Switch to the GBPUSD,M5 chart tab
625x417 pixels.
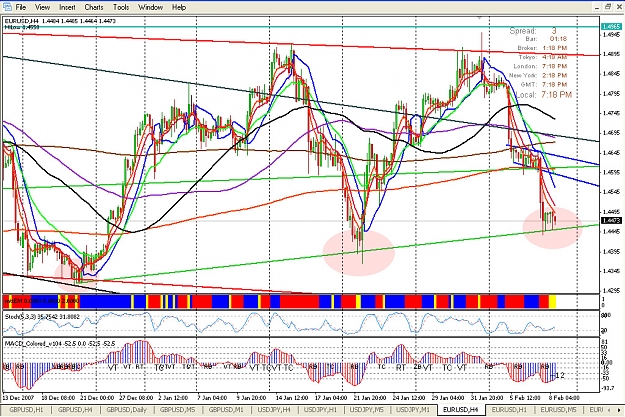178,409
